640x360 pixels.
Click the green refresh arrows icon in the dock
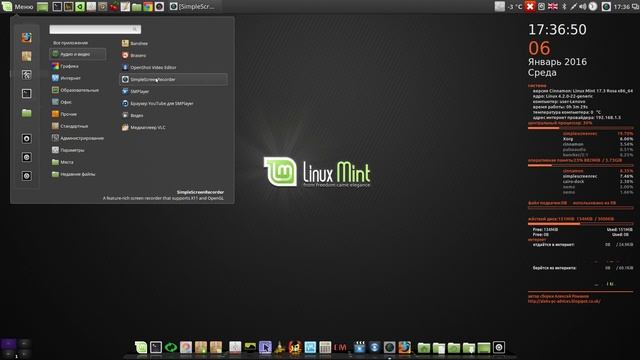171,347
